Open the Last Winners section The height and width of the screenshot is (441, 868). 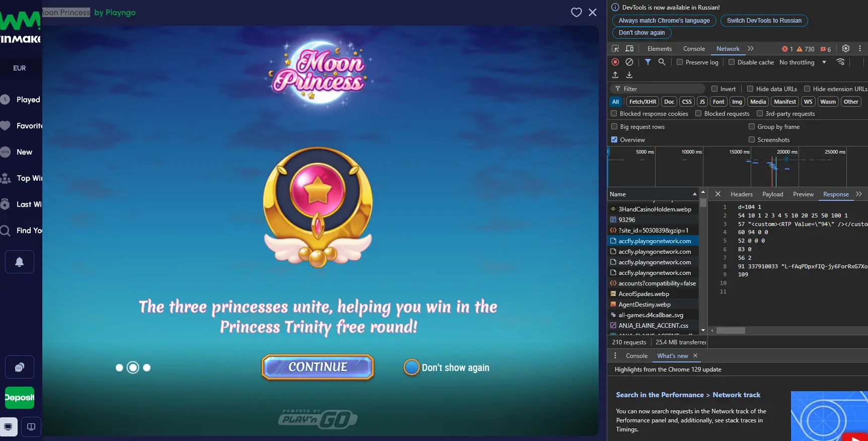pyautogui.click(x=21, y=204)
